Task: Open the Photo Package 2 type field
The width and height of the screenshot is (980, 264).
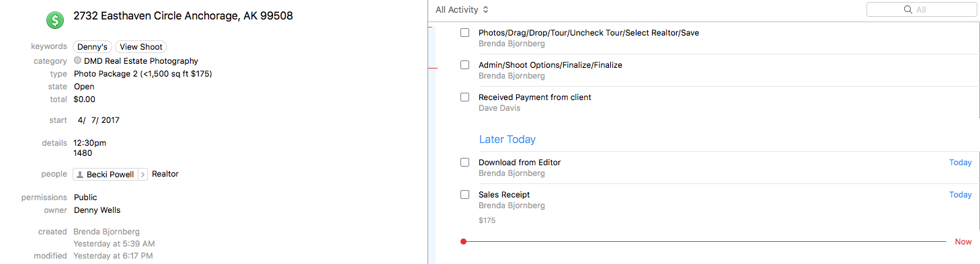Action: 143,74
